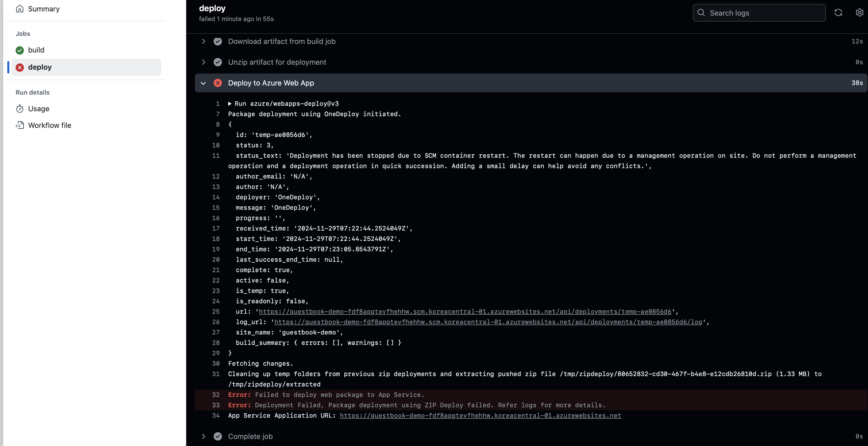This screenshot has height=446, width=868.
Task: Collapse Deploy to Azure Web App step
Action: coord(203,83)
